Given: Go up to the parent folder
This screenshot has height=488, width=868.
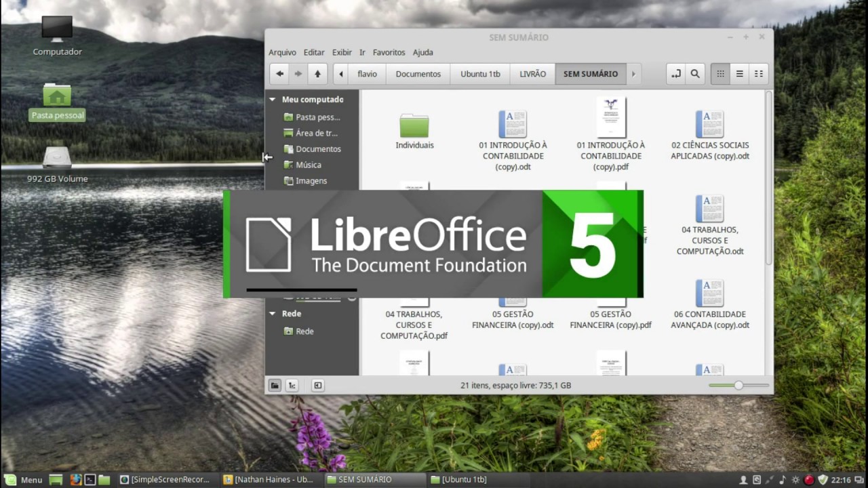Looking at the screenshot, I should click(317, 74).
